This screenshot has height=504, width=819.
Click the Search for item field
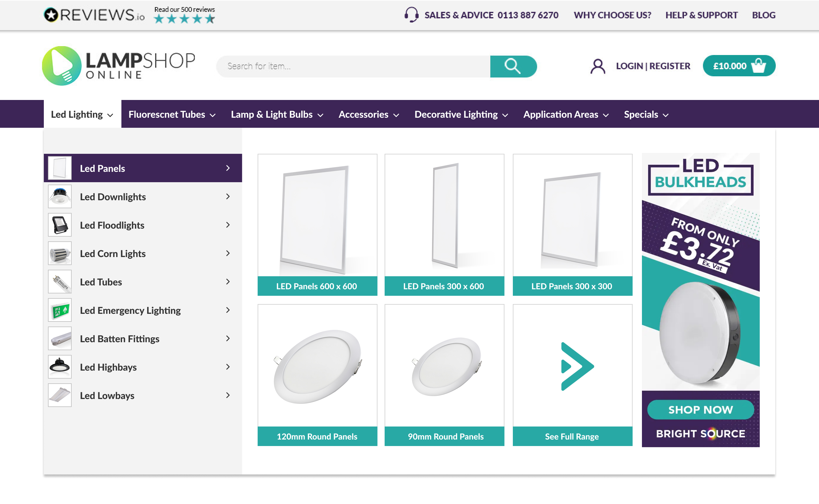click(x=354, y=66)
